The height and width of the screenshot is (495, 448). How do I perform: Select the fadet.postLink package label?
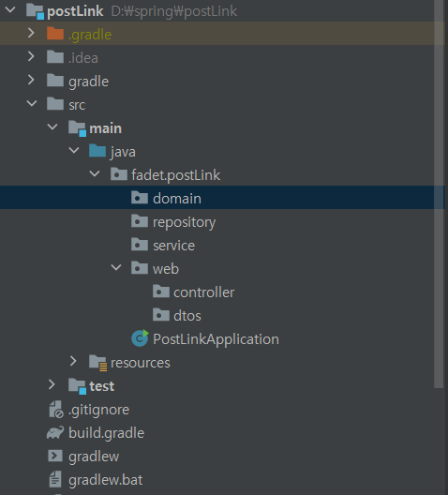point(175,175)
